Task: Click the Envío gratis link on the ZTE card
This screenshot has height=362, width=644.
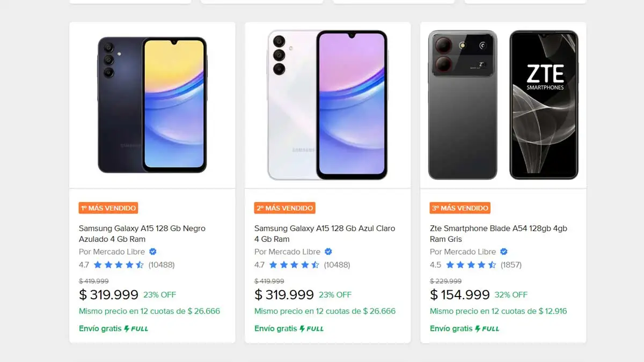Action: click(x=452, y=328)
